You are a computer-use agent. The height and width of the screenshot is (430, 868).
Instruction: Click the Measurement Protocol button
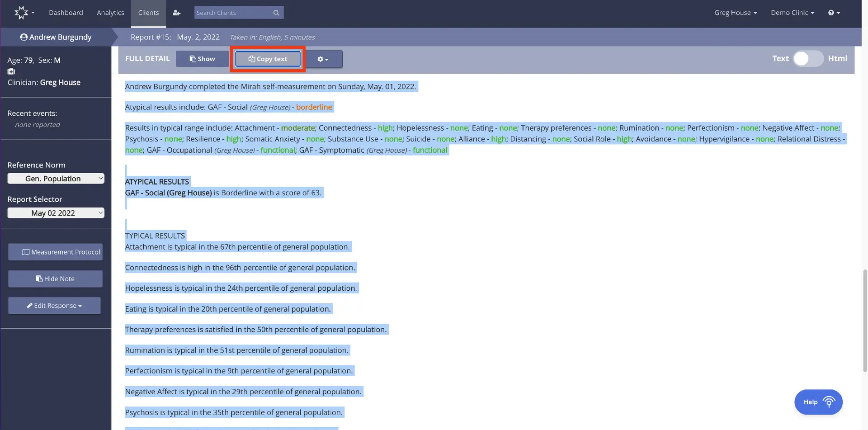55,252
